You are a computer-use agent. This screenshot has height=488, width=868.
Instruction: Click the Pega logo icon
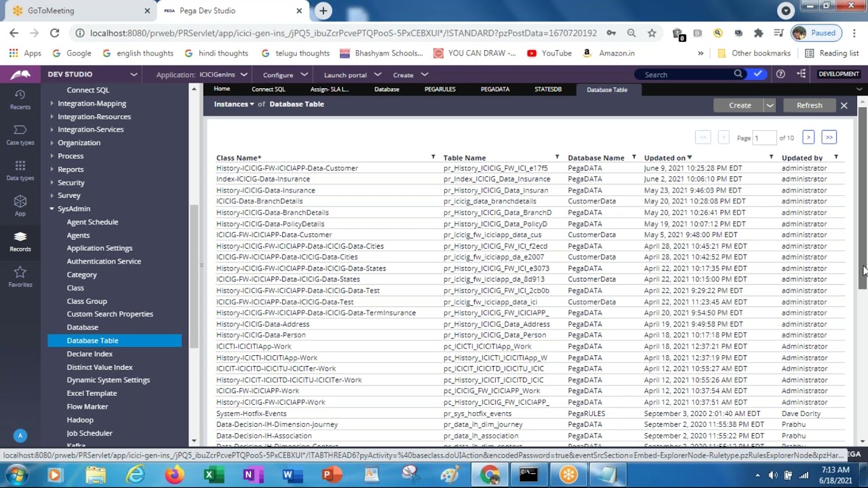point(20,75)
